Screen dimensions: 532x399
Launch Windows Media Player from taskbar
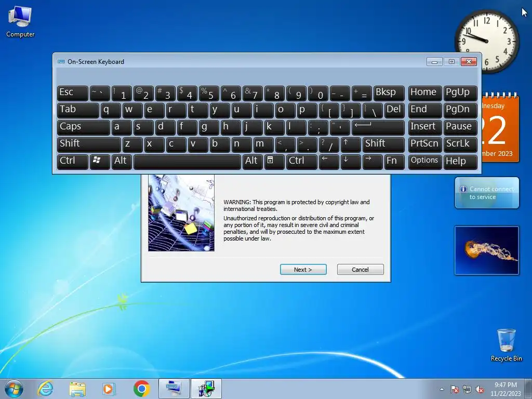[x=109, y=389]
